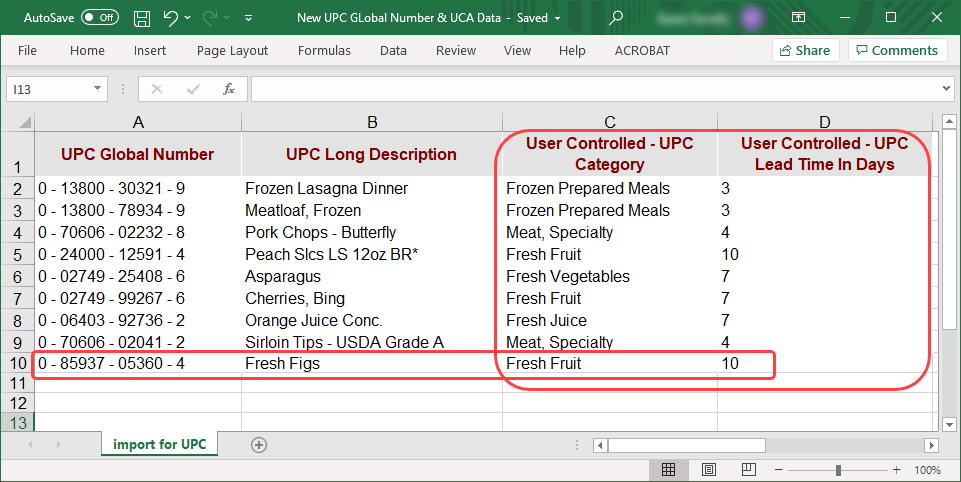Open the Formulas ribbon tab

(323, 51)
